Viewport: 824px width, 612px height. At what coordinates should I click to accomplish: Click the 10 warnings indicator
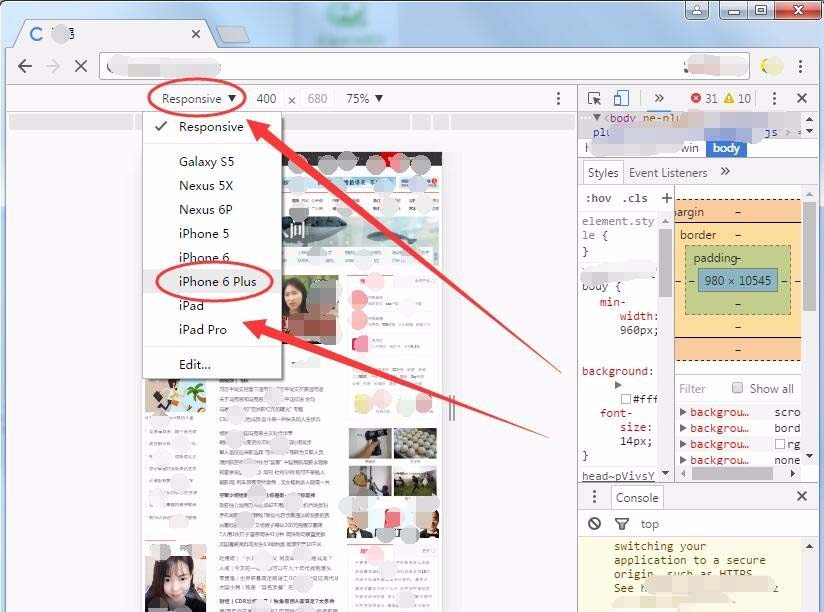pos(737,98)
